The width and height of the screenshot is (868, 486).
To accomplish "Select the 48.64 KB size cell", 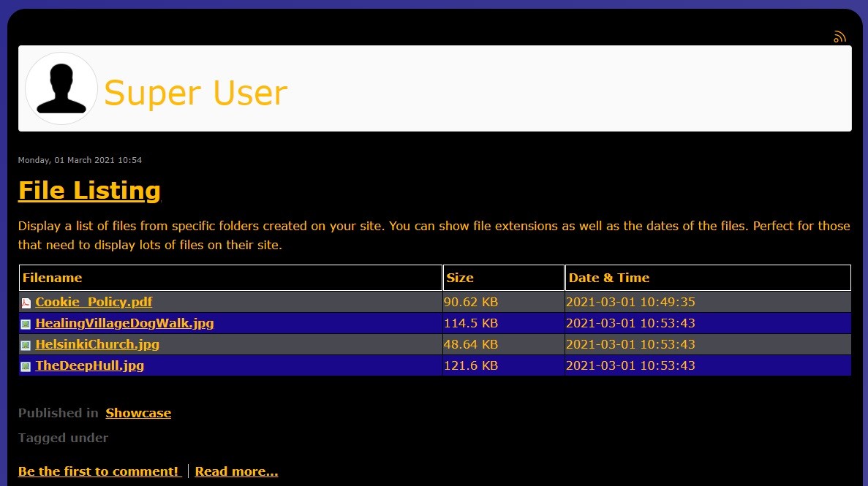I will [x=504, y=344].
